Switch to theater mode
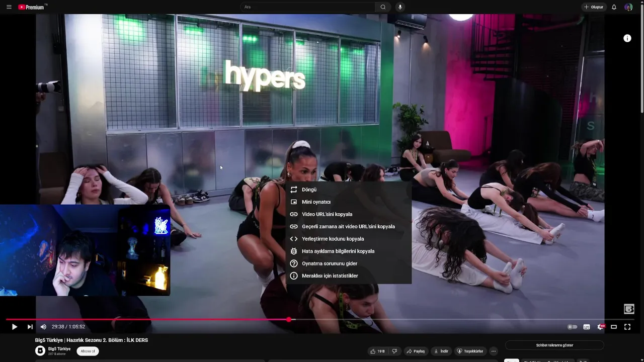This screenshot has height=362, width=644. pyautogui.click(x=614, y=327)
